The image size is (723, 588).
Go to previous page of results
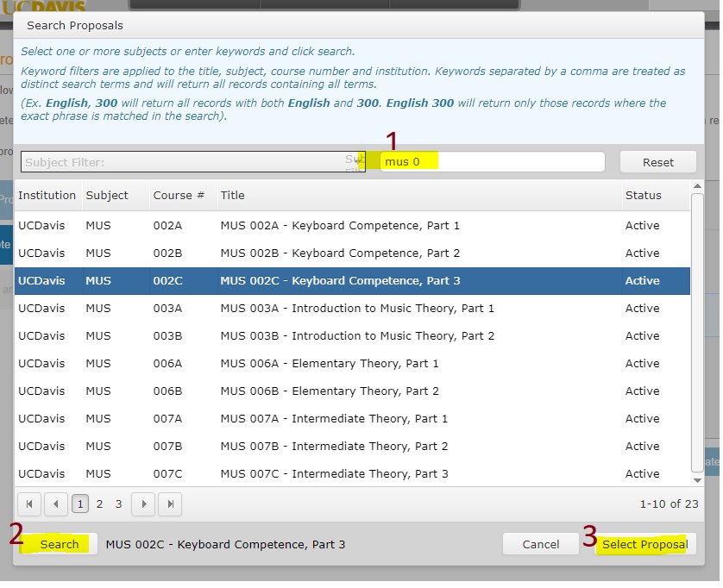tap(56, 506)
